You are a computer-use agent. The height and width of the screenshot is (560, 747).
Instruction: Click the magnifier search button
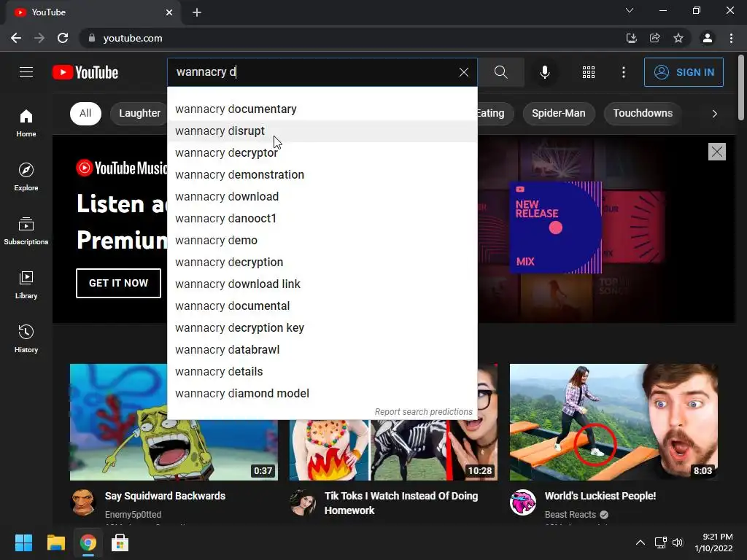[x=500, y=72]
